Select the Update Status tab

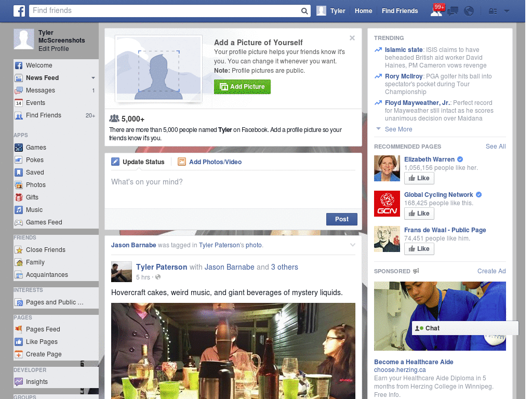pyautogui.click(x=138, y=162)
